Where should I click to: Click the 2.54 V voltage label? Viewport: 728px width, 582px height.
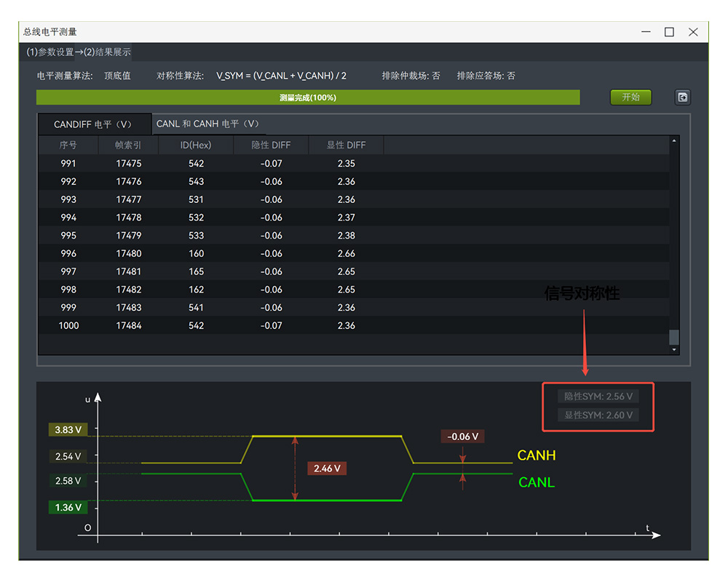pos(68,457)
